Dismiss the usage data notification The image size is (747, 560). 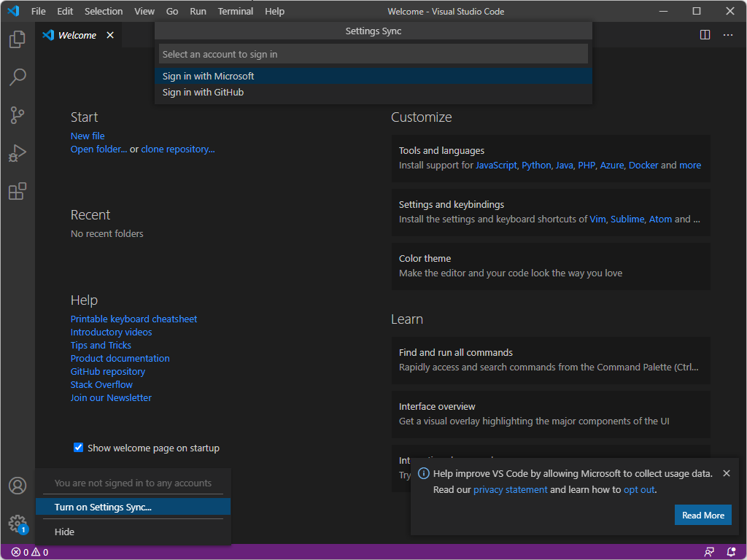(726, 473)
